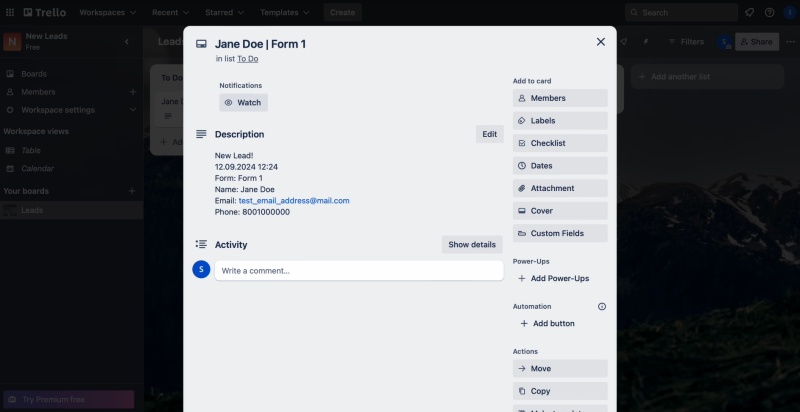800x412 pixels.
Task: Open the Cover option
Action: pos(560,211)
